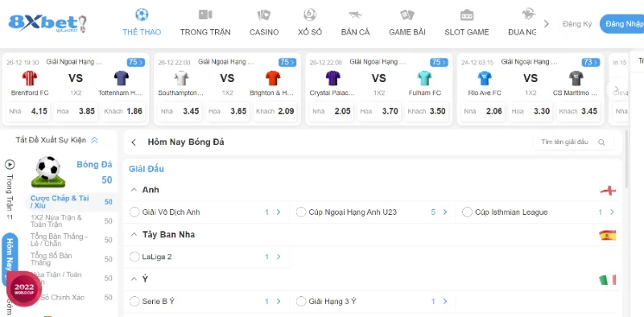This screenshot has width=644, height=317.
Task: Open Cúp Isthmian League arrow
Action: click(612, 212)
